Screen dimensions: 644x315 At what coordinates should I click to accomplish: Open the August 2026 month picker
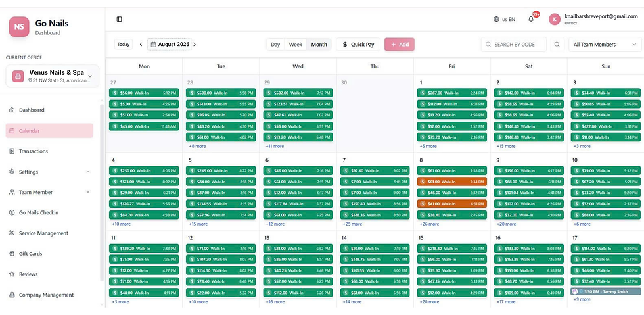click(170, 45)
